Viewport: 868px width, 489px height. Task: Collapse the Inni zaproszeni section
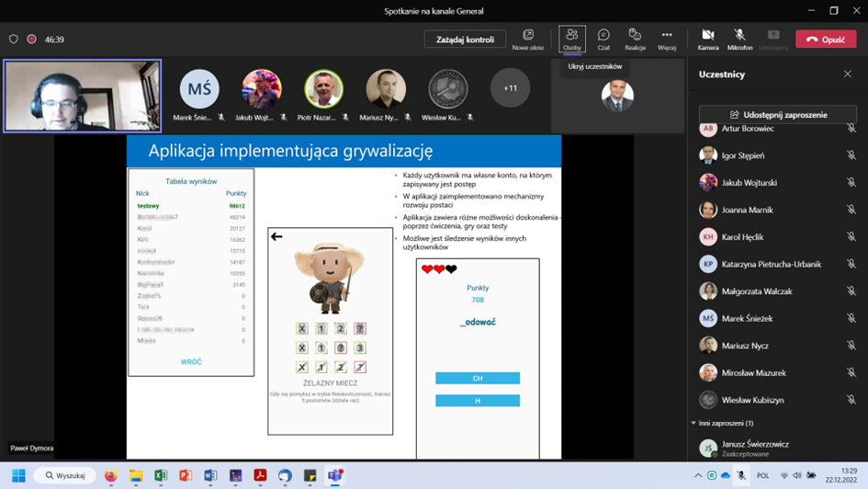pos(693,424)
